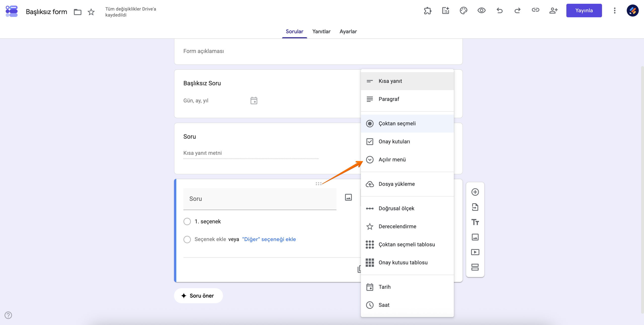Click the Soru title input field
The width and height of the screenshot is (644, 325).
260,199
